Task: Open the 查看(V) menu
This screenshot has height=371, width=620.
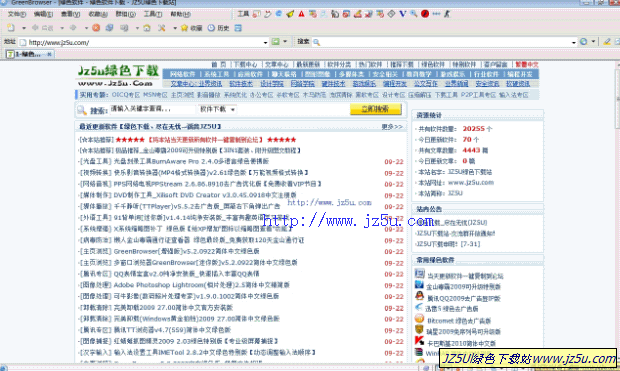Action: click(x=70, y=14)
